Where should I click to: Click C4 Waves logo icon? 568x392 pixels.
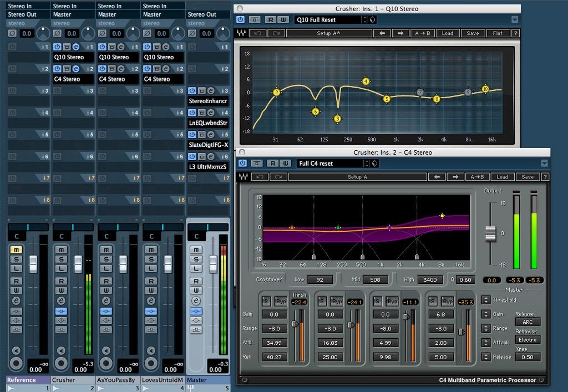coord(244,177)
